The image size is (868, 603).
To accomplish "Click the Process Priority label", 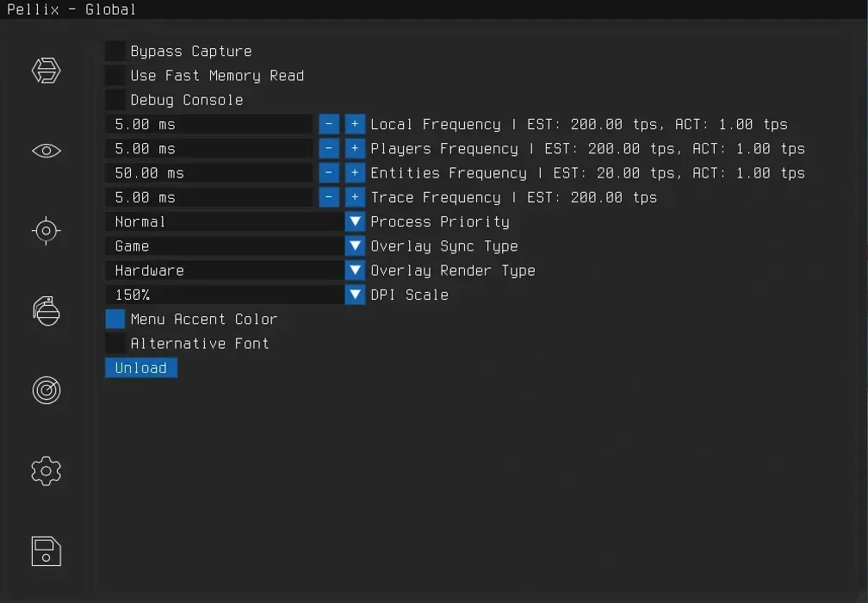I will pos(440,222).
